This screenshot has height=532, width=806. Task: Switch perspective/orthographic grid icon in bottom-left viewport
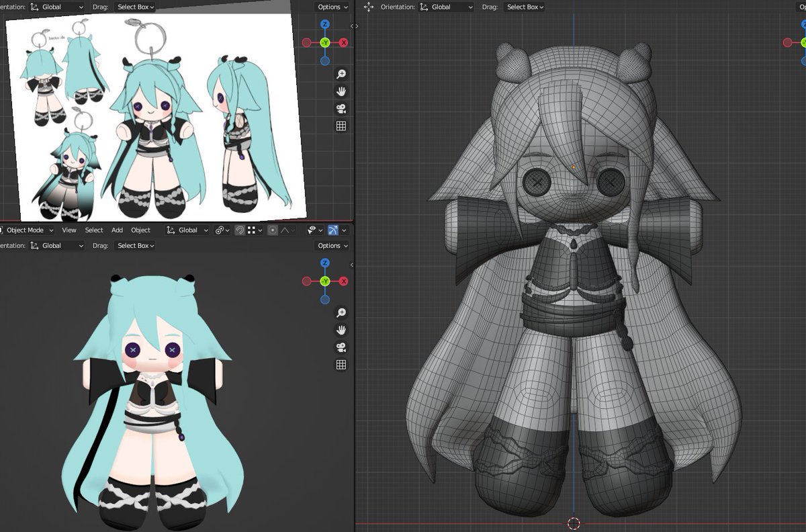pos(341,365)
